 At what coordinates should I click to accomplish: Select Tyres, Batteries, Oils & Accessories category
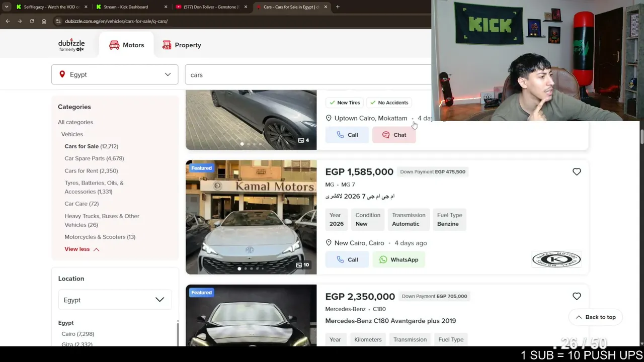click(94, 187)
